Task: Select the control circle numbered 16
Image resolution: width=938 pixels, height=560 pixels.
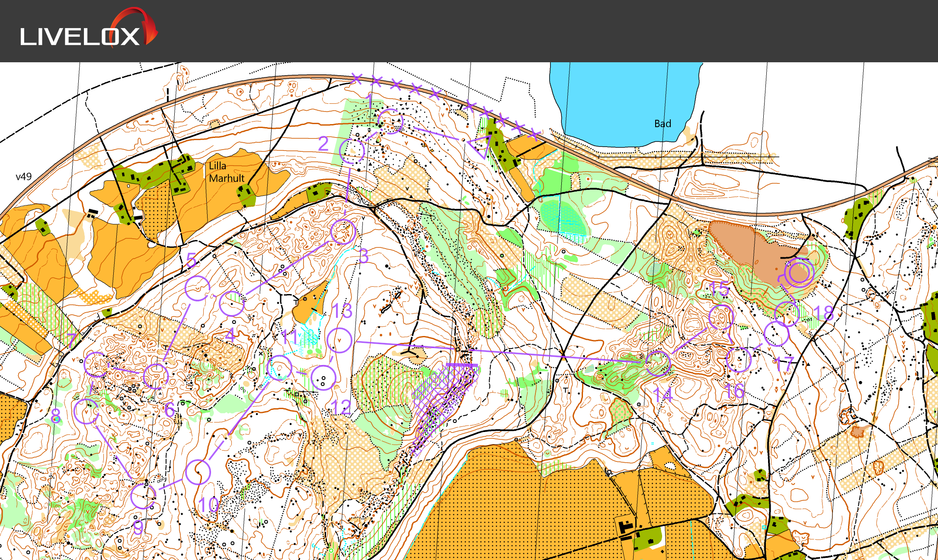Action: click(739, 359)
